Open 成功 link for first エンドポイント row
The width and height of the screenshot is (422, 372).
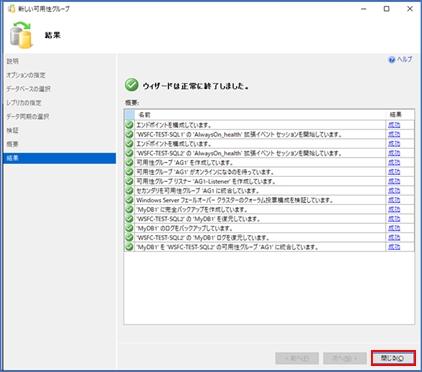(x=394, y=125)
